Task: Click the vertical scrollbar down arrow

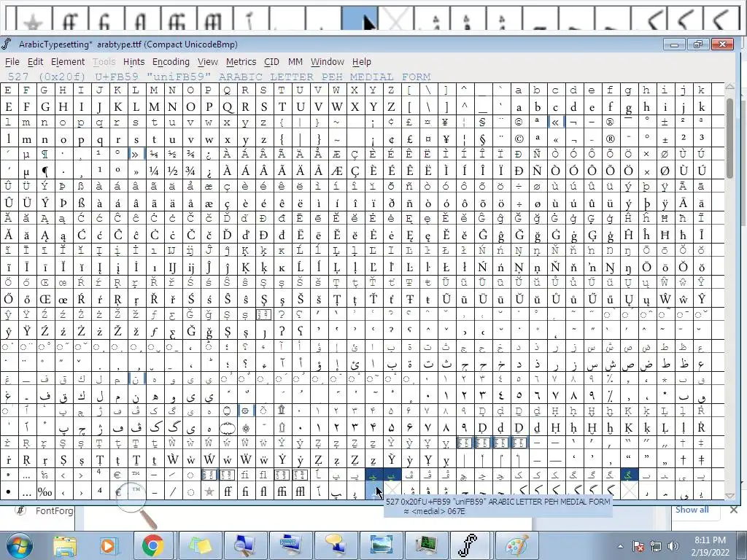Action: coord(729,496)
